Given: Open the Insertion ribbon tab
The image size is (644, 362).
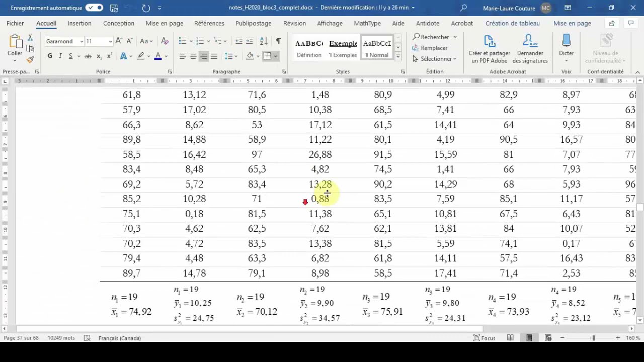Looking at the screenshot, I should coord(79,23).
